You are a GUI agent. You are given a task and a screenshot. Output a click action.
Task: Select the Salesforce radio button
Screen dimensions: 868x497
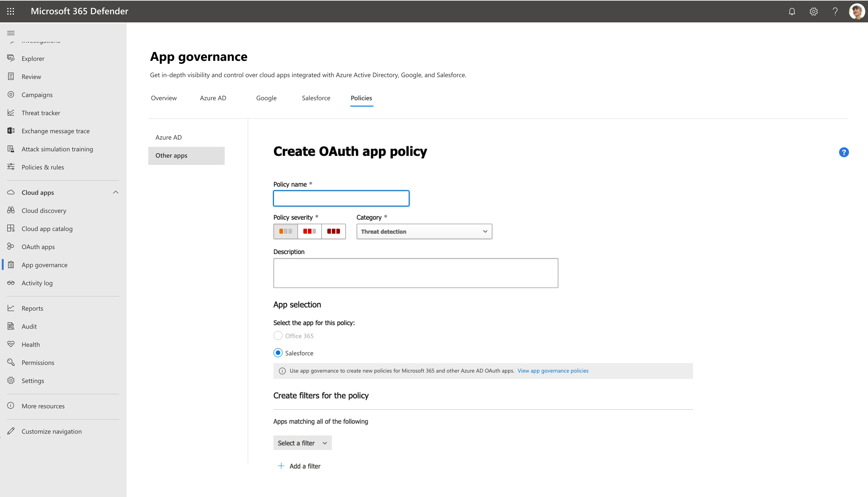point(278,353)
